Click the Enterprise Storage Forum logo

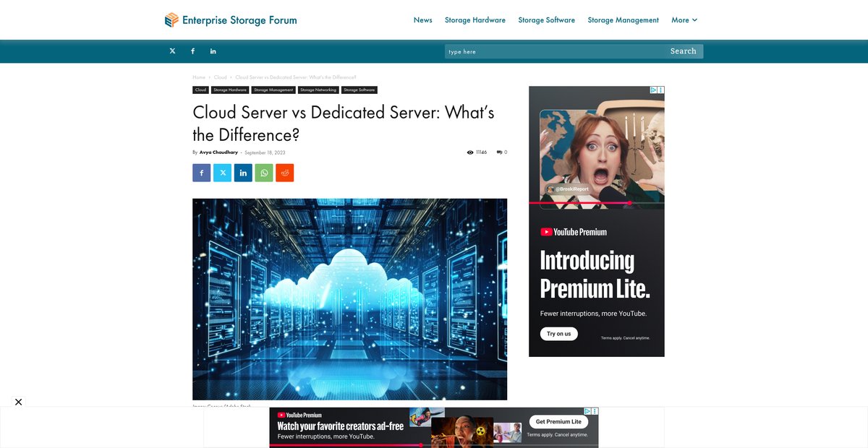point(231,20)
